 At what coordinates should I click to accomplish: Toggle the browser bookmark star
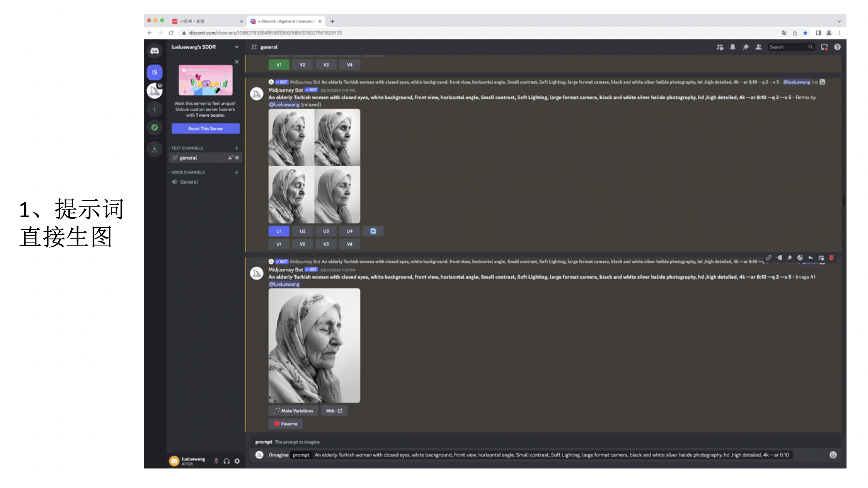pos(805,33)
